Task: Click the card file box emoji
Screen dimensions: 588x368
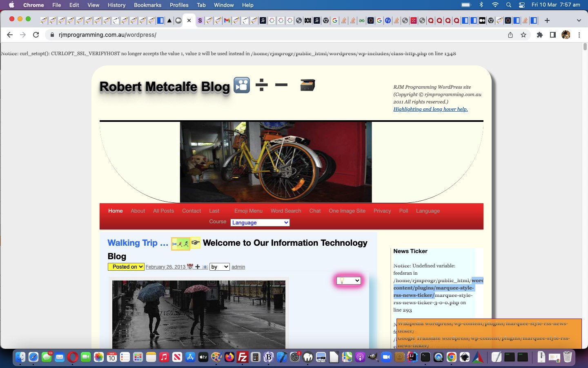Action: (x=307, y=85)
